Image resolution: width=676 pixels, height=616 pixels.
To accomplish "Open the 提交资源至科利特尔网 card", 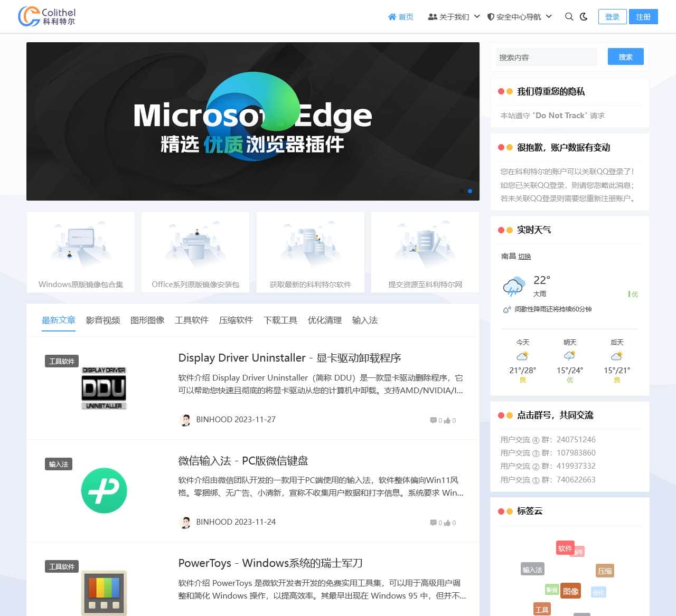I will [425, 252].
